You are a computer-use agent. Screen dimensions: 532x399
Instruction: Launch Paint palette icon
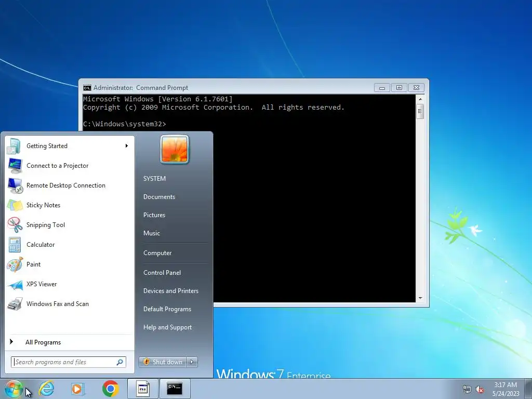(15, 264)
